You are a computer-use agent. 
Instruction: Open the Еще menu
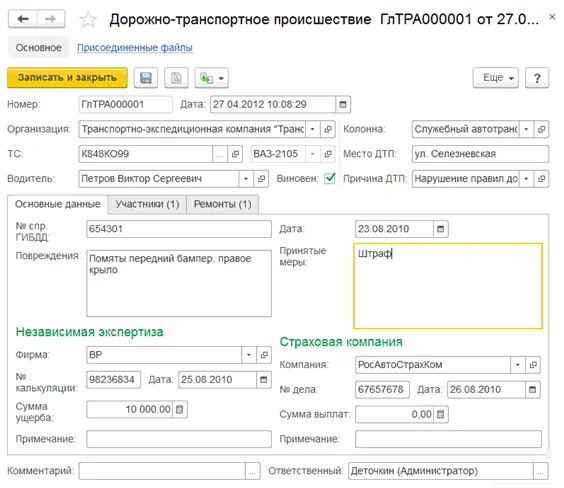496,78
